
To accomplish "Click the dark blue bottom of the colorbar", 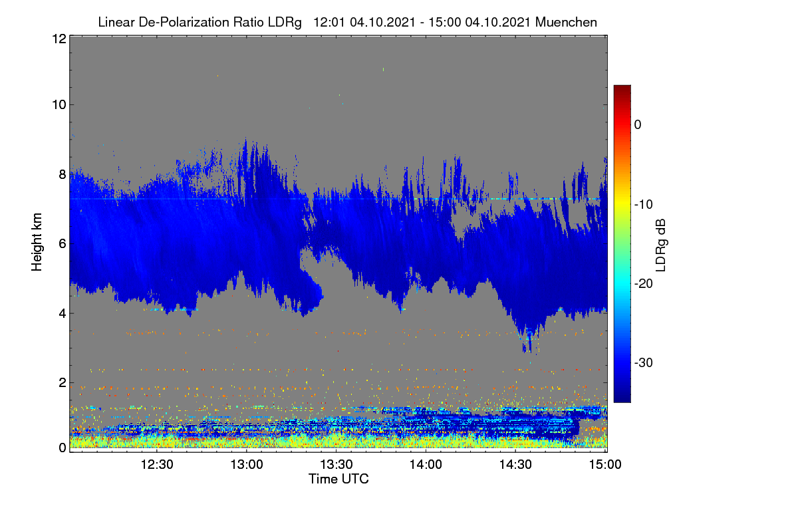I will tap(622, 396).
